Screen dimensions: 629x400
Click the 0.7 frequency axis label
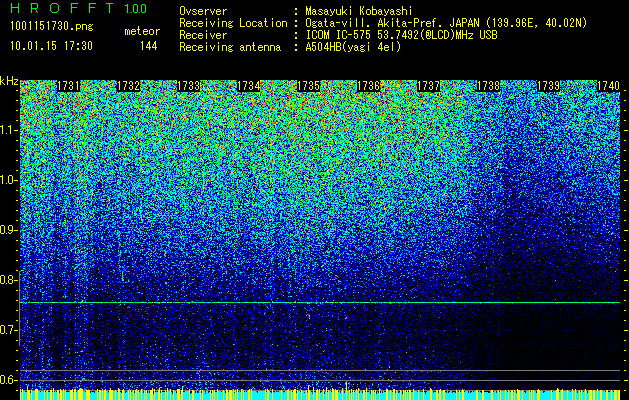[9, 330]
